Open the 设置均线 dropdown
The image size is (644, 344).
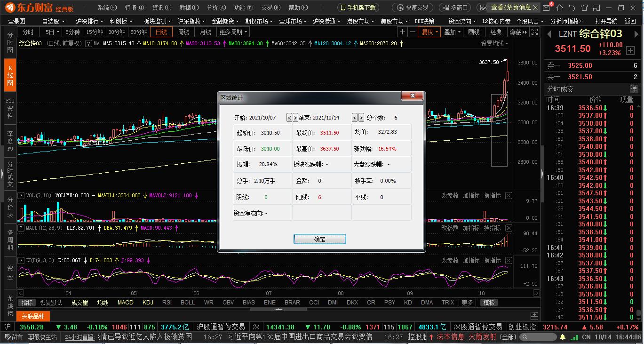(495, 43)
